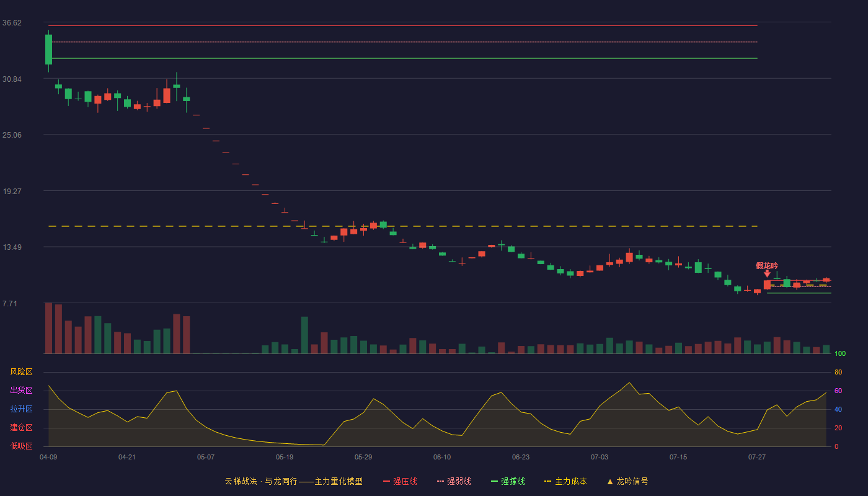
Task: Click the 19.27 price axis label
Action: (x=12, y=192)
